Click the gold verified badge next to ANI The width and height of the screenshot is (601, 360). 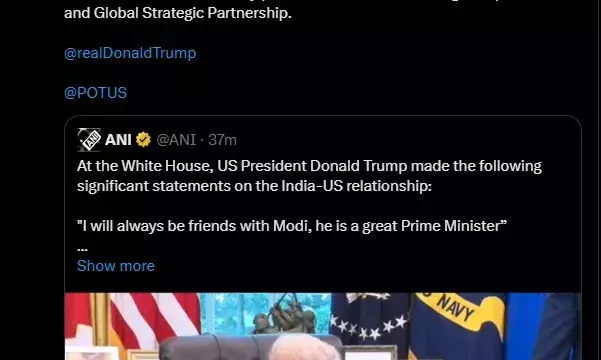(143, 140)
